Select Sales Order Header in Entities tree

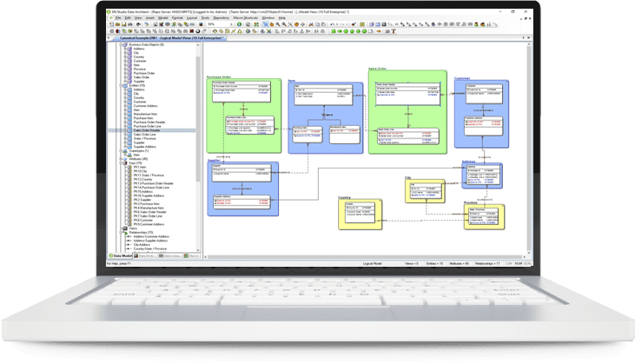pos(147,130)
